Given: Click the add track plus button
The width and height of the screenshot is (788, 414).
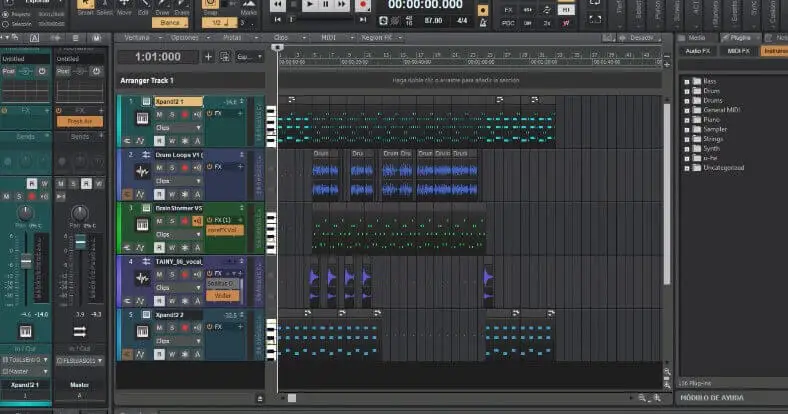Looking at the screenshot, I should point(208,57).
